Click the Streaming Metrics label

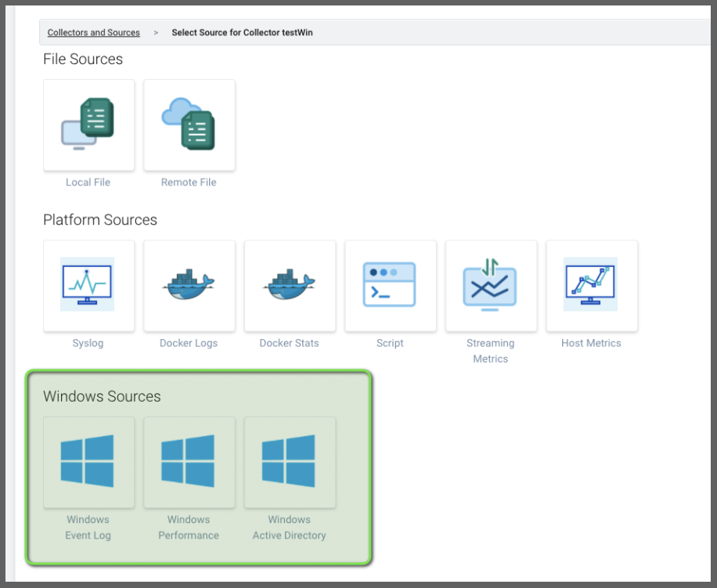[x=491, y=351]
